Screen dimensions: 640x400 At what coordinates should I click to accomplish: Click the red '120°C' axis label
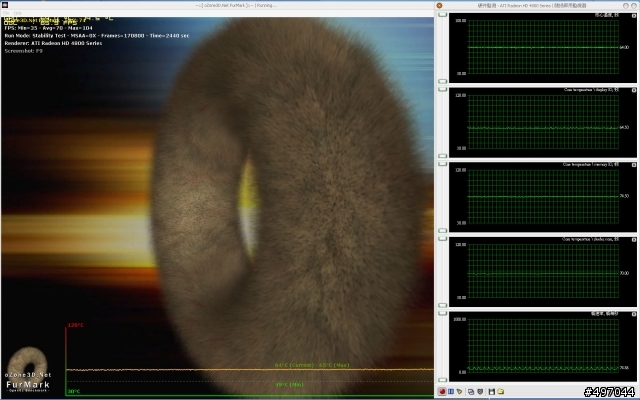[76, 325]
